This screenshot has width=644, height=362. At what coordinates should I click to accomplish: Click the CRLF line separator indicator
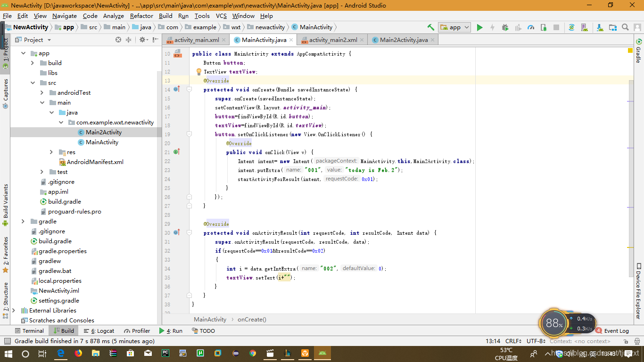click(513, 341)
